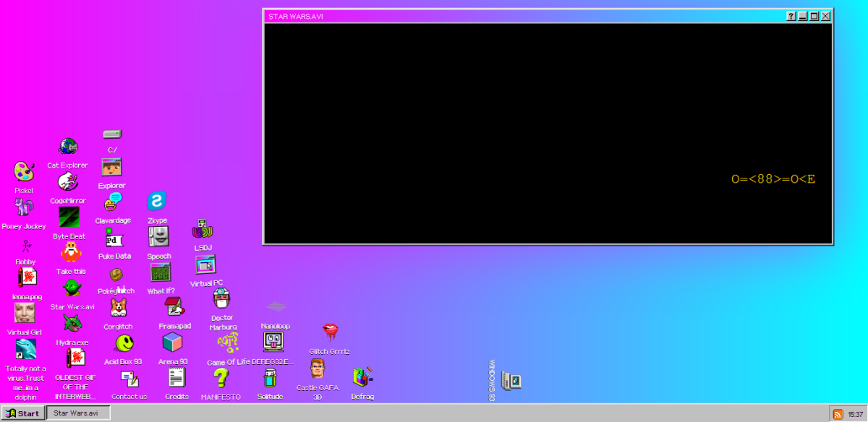This screenshot has width=868, height=422.
Task: Open the Start menu
Action: coord(22,413)
